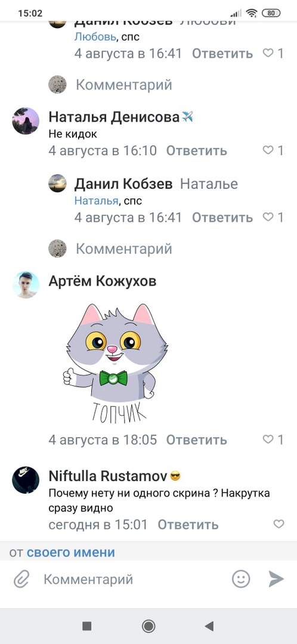Open Niftulla Rustamov's Nike avatar

pos(26,479)
